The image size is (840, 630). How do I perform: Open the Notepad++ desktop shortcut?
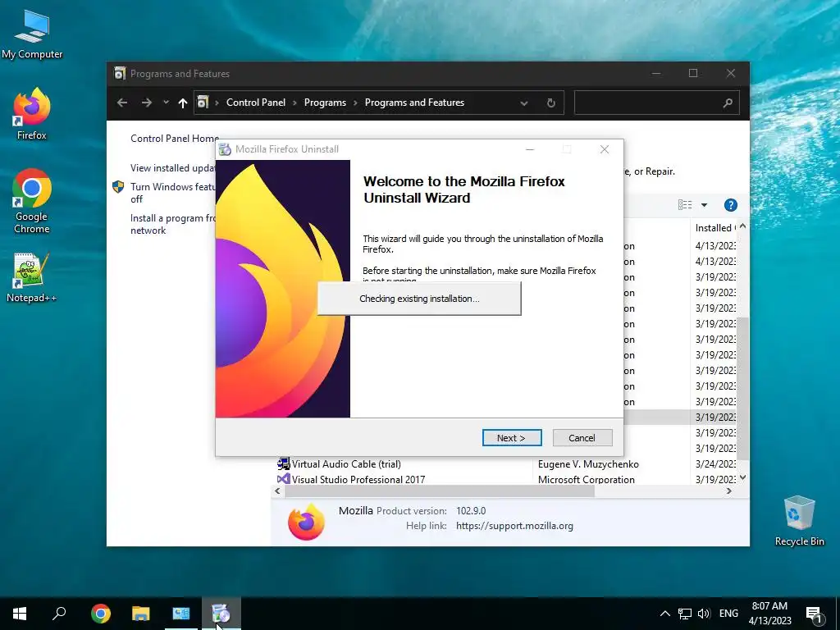click(32, 277)
